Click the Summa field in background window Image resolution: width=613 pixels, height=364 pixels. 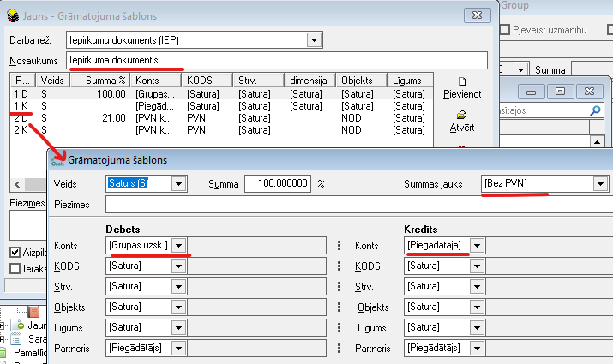[x=592, y=68]
